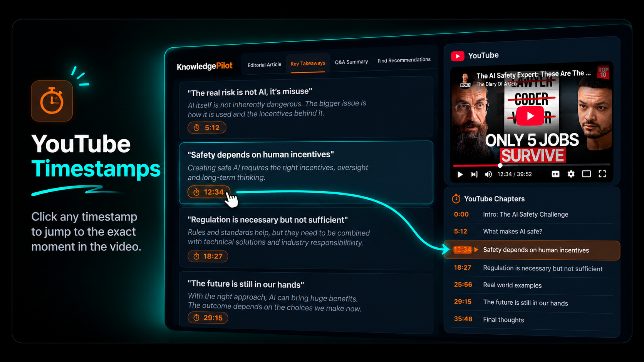
Task: Play the video using the player play icon
Action: [x=460, y=174]
